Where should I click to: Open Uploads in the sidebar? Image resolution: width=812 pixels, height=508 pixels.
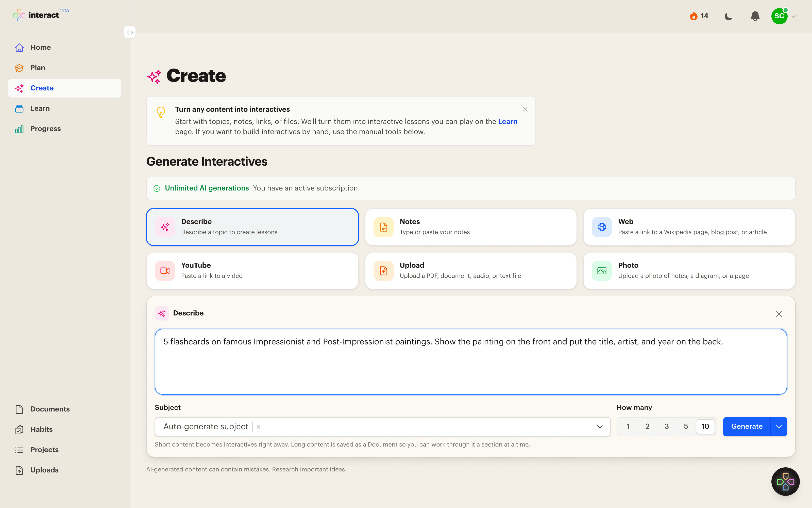pyautogui.click(x=65, y=470)
